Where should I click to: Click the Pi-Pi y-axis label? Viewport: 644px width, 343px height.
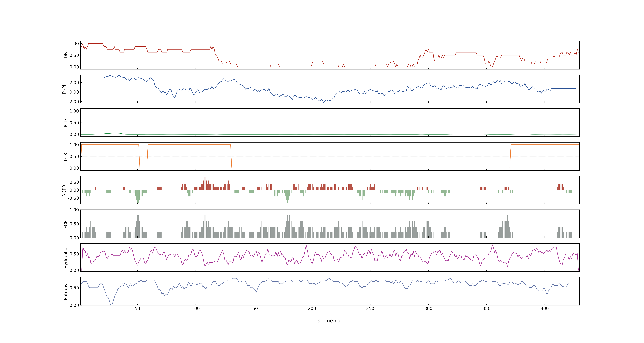tap(64, 89)
